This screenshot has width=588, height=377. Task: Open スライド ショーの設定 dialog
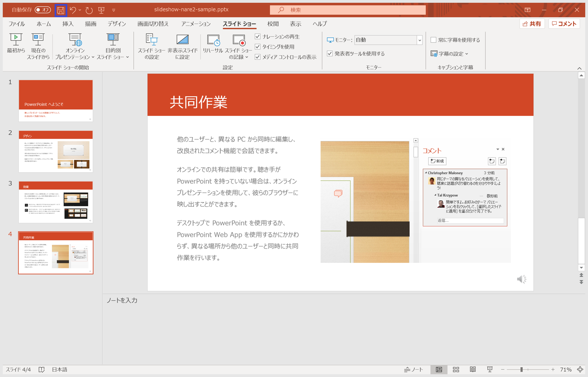(152, 47)
